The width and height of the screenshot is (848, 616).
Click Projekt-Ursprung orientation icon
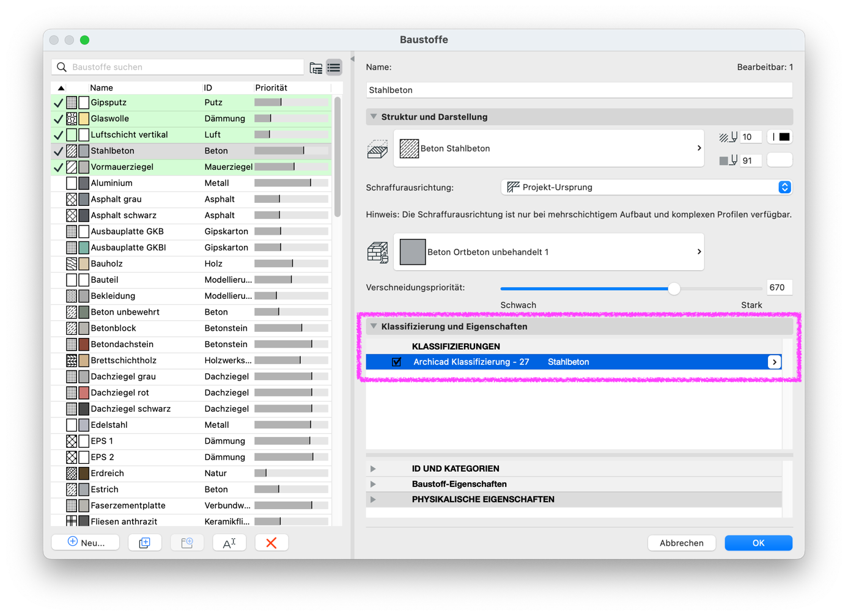pyautogui.click(x=514, y=187)
